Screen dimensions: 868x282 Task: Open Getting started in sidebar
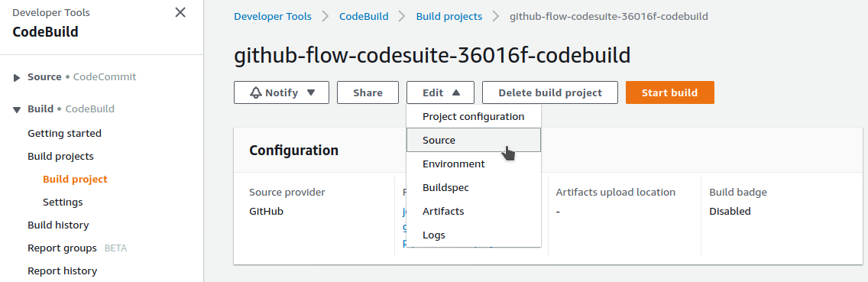(x=64, y=133)
